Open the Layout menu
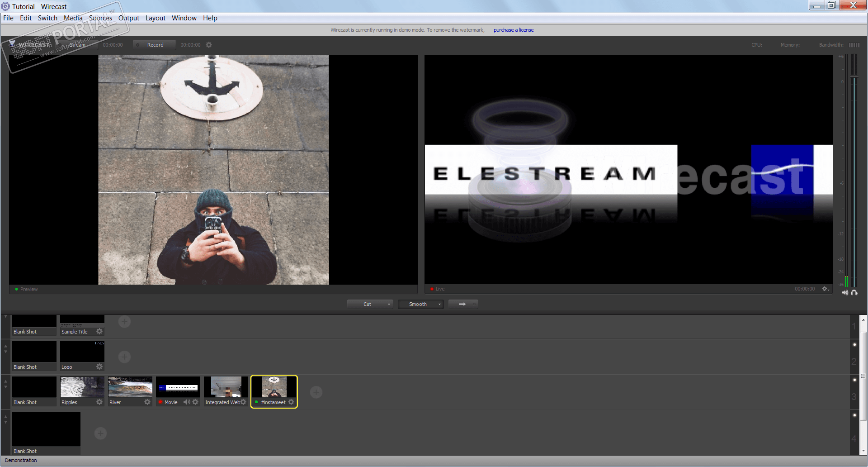 156,18
